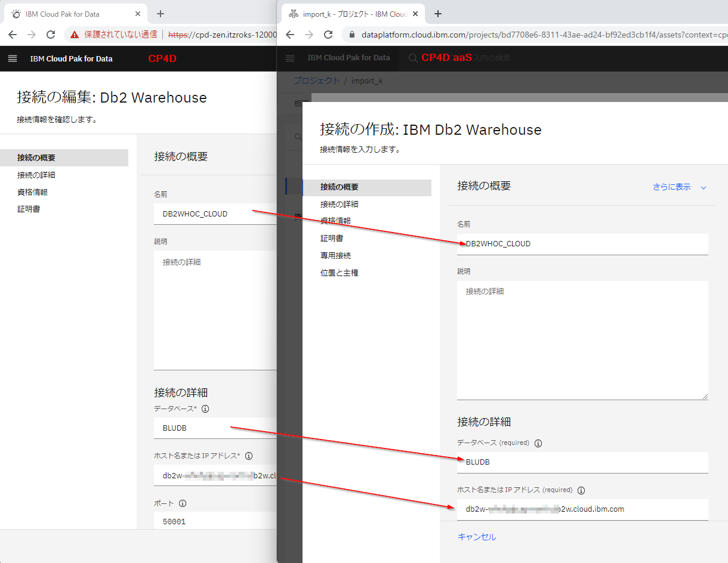
Task: Click the BLUDB database field in the creation dialog
Action: [582, 462]
